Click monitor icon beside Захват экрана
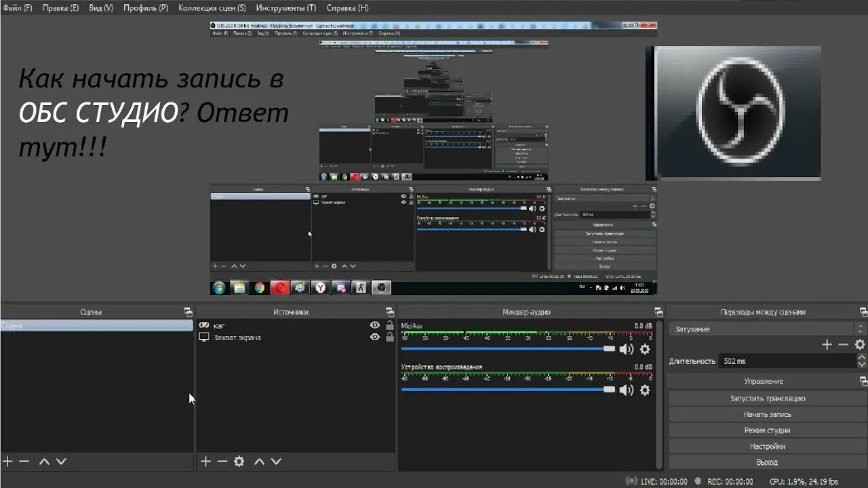The image size is (868, 488). tap(203, 337)
